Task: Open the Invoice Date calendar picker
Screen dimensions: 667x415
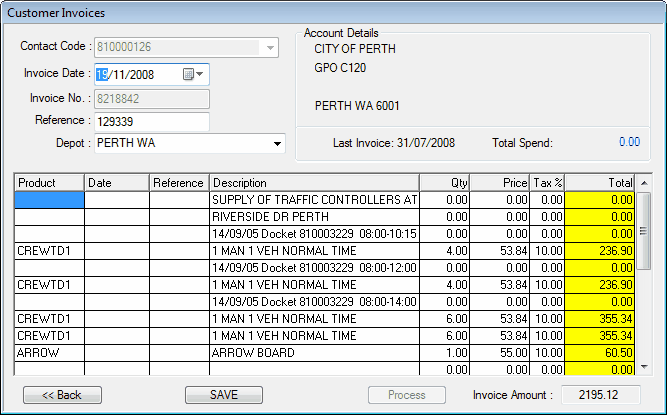Action: pos(193,74)
